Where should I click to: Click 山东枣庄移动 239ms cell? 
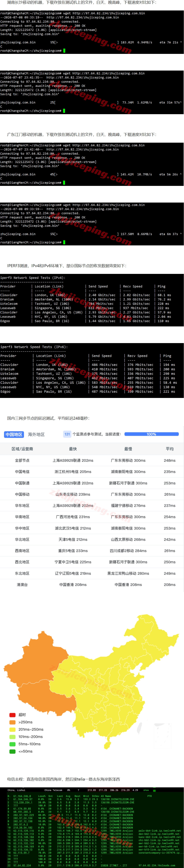tap(73, 494)
